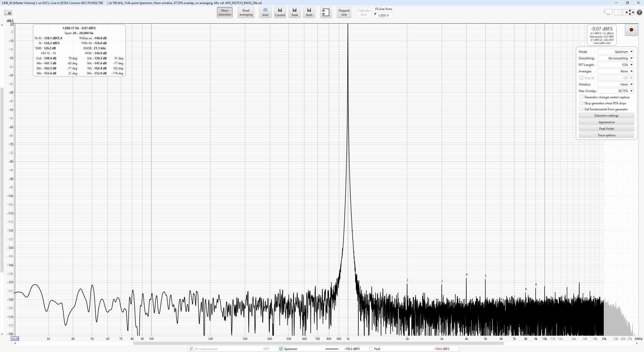Open the Window dropdown set to Hann
This screenshot has height=352, width=644.
[616, 84]
